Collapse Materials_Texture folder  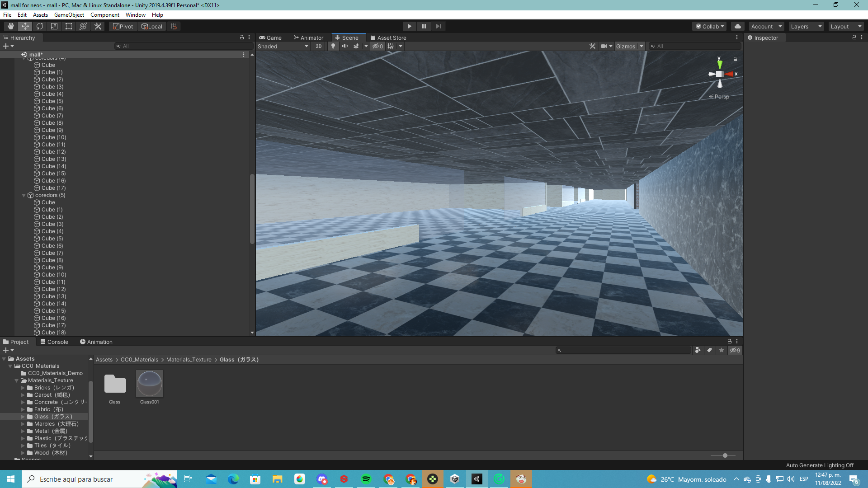point(17,380)
